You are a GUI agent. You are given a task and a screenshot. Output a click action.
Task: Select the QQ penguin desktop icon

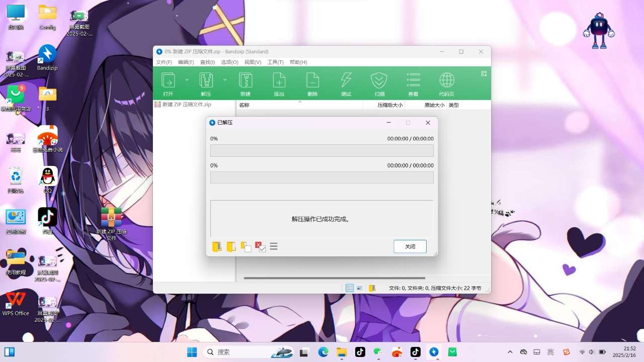click(47, 180)
